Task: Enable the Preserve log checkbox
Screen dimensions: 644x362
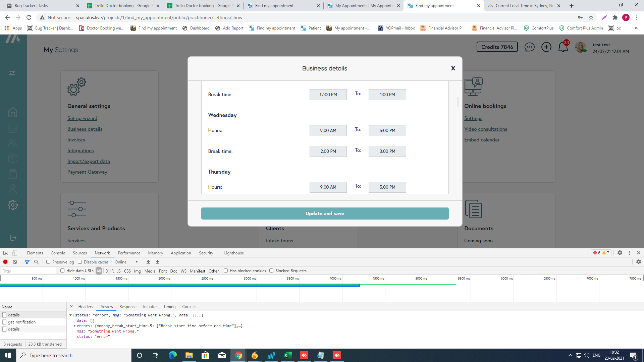Action: click(48, 262)
